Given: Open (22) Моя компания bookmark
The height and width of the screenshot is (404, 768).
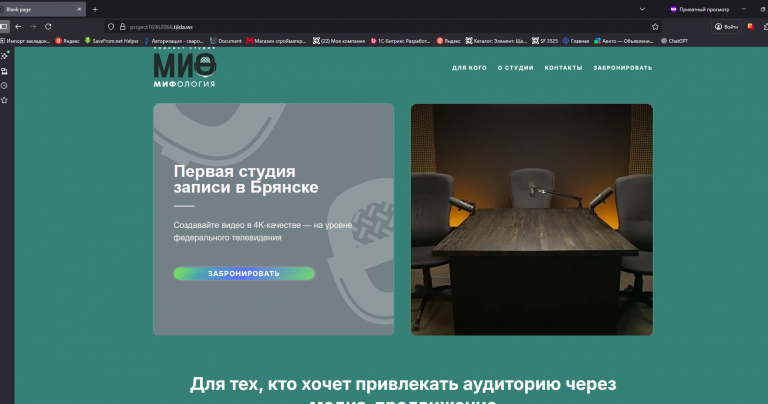Looking at the screenshot, I should click(x=339, y=41).
